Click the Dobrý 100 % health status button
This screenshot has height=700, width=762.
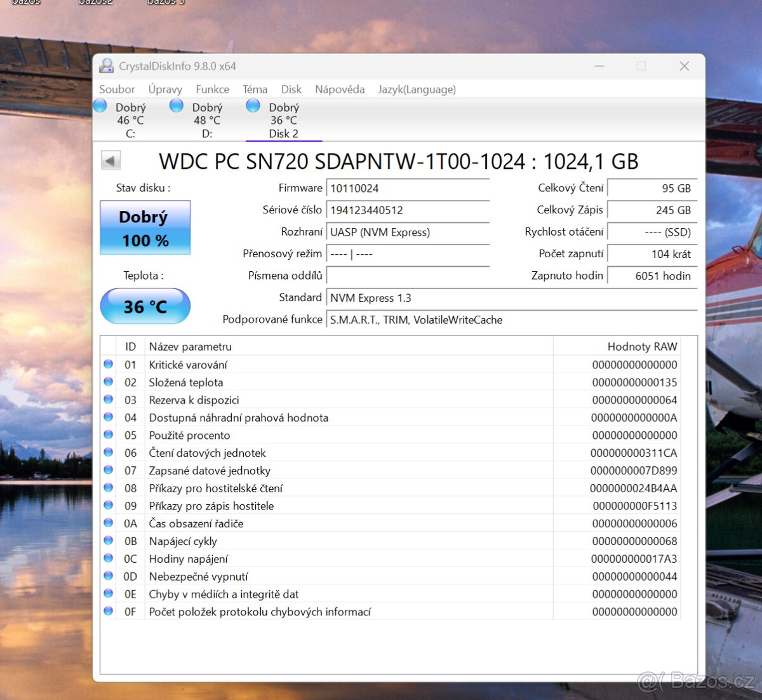pyautogui.click(x=145, y=228)
